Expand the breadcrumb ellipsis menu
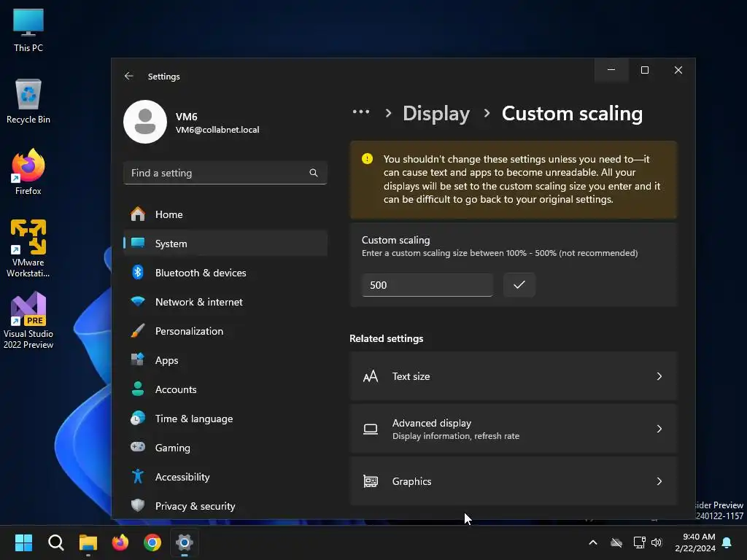Screen dimensions: 747x560 tap(360, 112)
